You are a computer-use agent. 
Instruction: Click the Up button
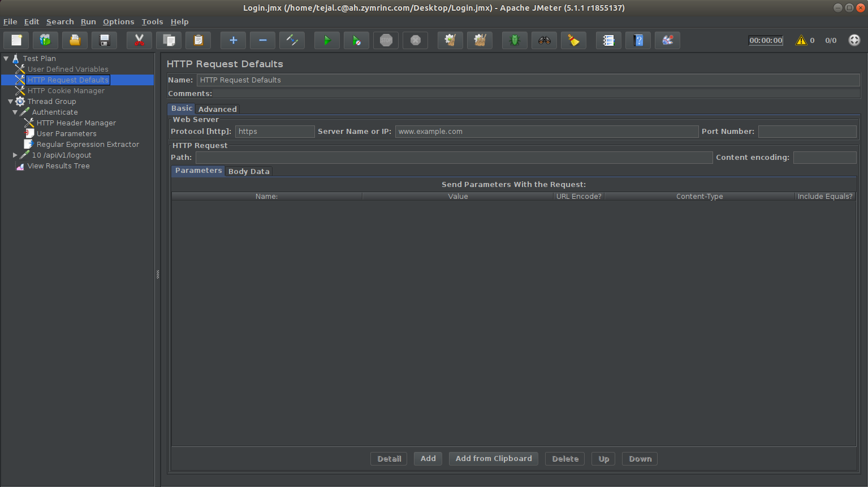click(x=604, y=459)
